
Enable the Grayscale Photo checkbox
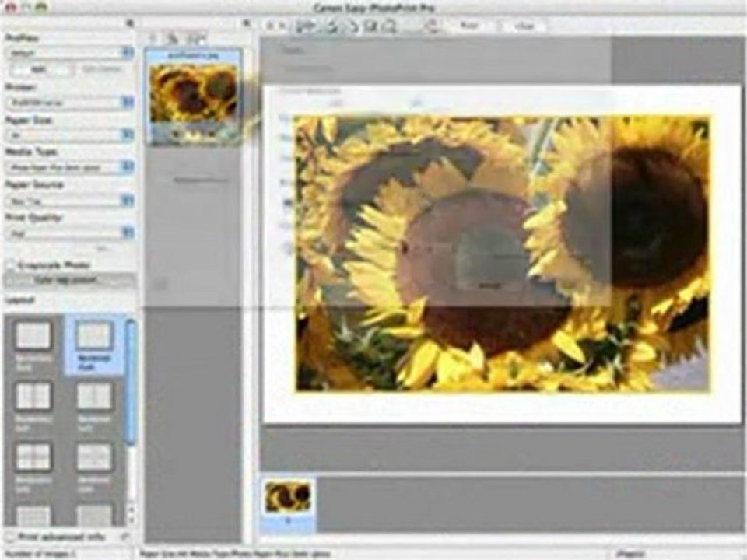(10, 265)
